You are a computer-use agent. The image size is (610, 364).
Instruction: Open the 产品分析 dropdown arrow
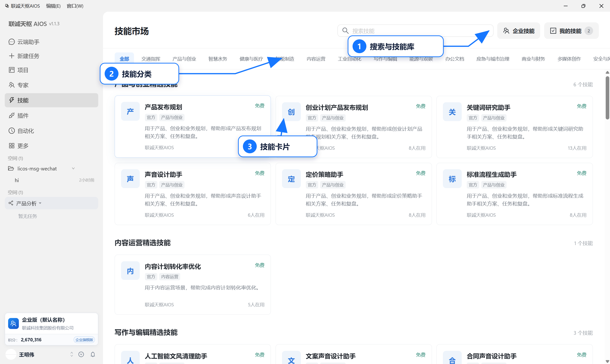pos(40,203)
